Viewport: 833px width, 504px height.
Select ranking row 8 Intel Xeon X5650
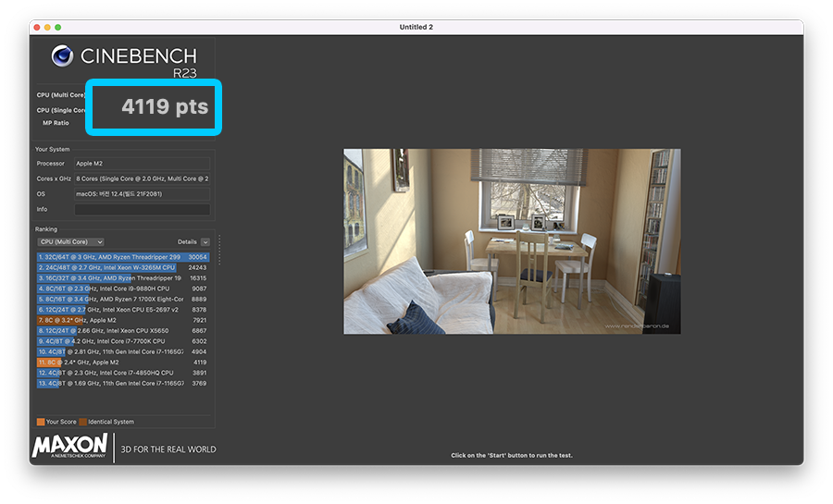coord(123,330)
